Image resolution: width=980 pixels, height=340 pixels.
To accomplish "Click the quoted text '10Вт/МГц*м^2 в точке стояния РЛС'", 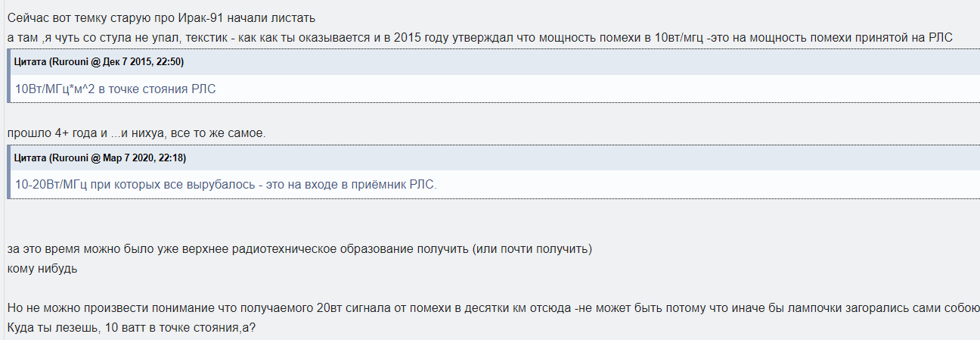I will pos(116,89).
